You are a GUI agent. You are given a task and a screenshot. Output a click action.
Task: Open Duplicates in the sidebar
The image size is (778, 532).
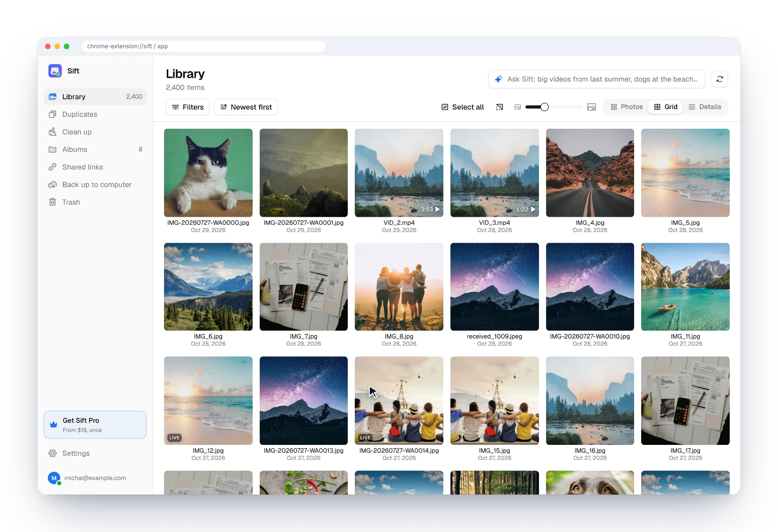tap(95, 114)
